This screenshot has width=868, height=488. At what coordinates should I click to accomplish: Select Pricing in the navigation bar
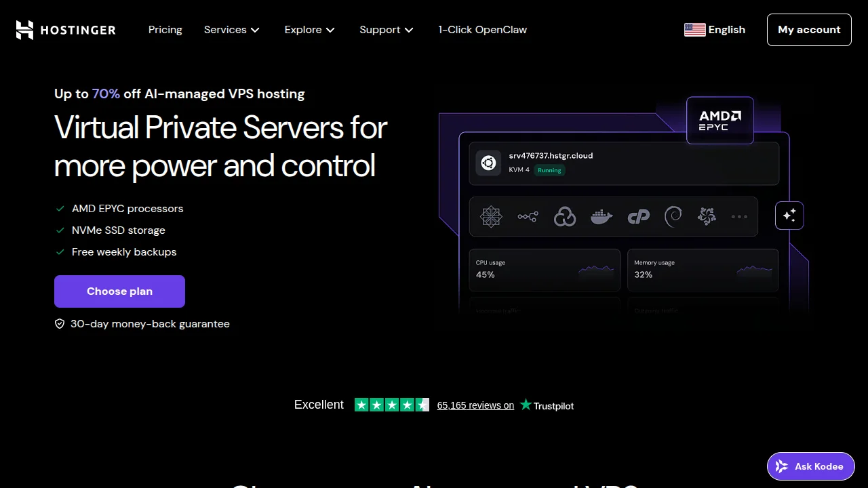pyautogui.click(x=165, y=30)
